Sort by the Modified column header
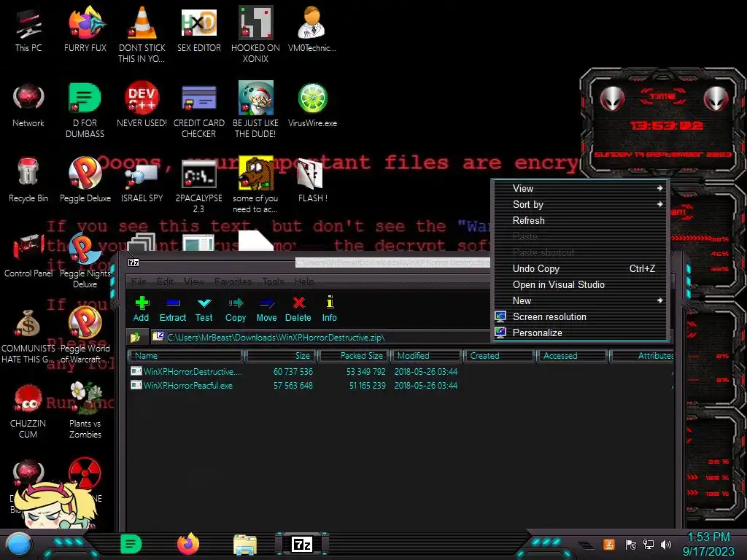Viewport: 747px width, 560px height. 426,356
